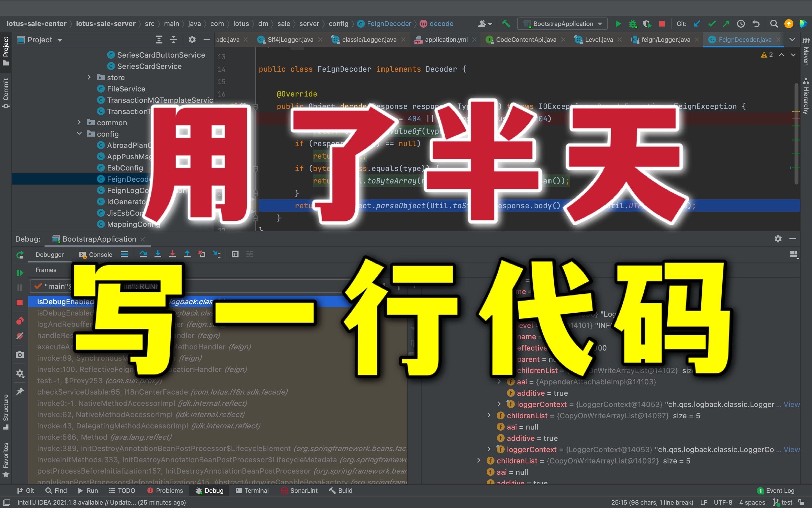Viewport: 812px width, 508px height.
Task: Select the Debugger tab
Action: 49,255
